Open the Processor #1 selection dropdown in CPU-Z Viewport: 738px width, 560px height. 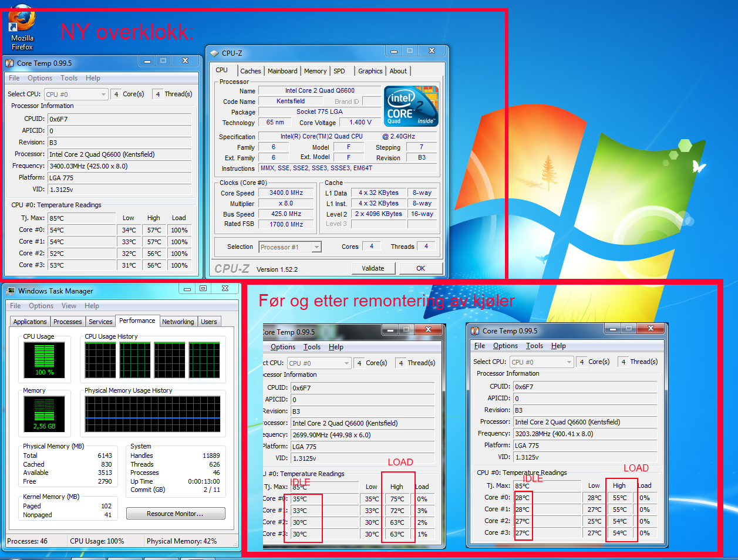tap(290, 247)
